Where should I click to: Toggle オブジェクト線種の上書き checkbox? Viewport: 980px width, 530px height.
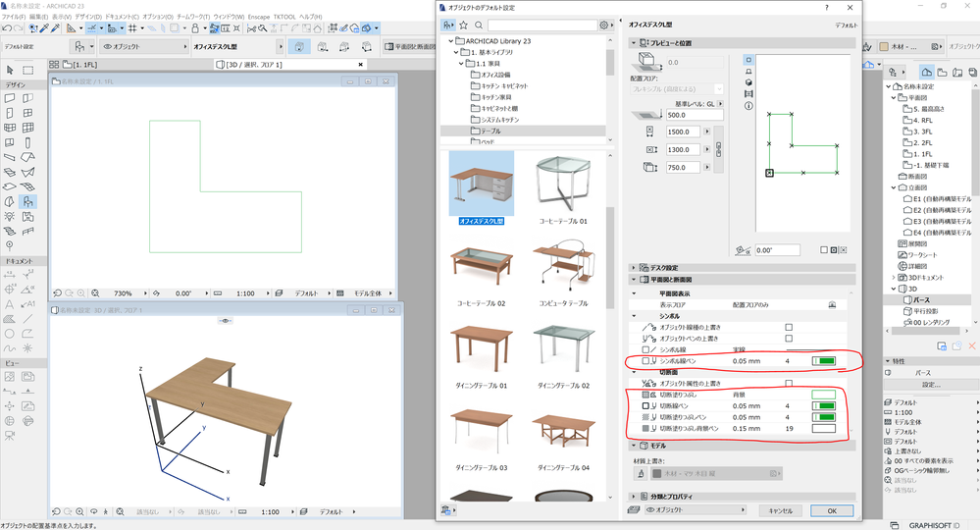pos(788,326)
